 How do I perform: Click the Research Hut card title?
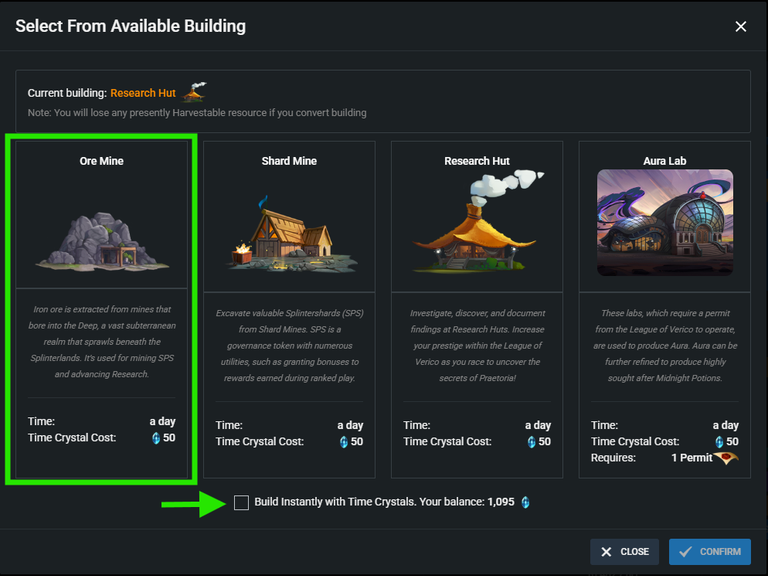coord(477,161)
